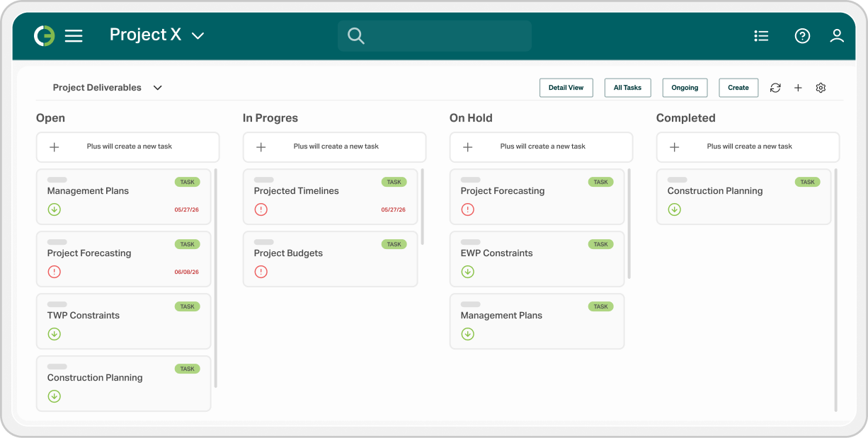Click the plus in Open column's new task row
The image size is (868, 438).
tap(53, 147)
